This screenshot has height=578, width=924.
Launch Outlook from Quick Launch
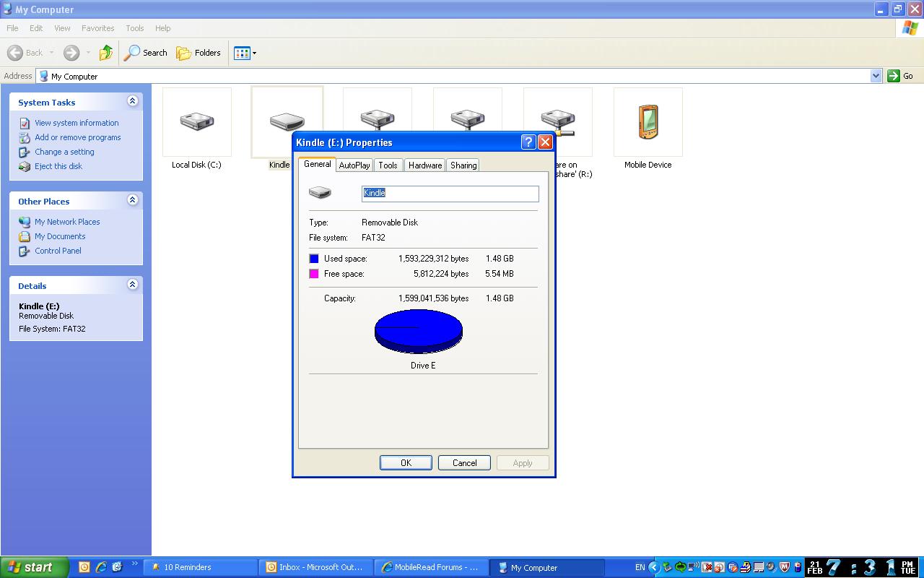pyautogui.click(x=84, y=567)
